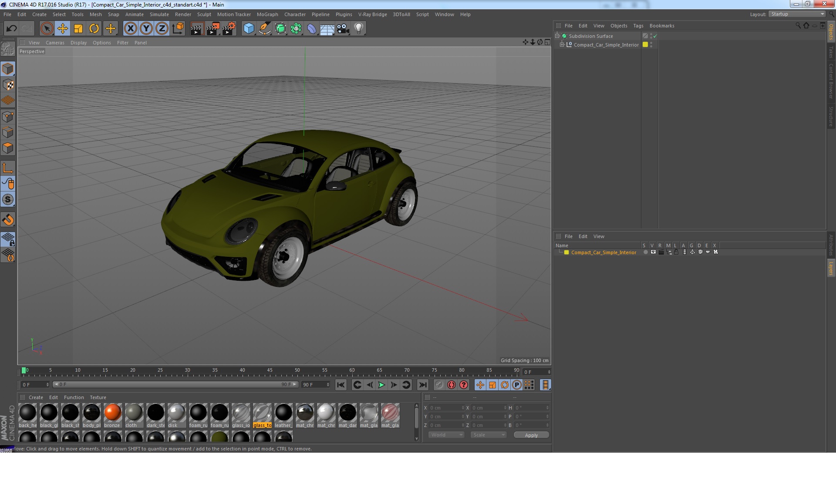Toggle layer lock padlock icon
The height and width of the screenshot is (504, 836).
tap(676, 252)
